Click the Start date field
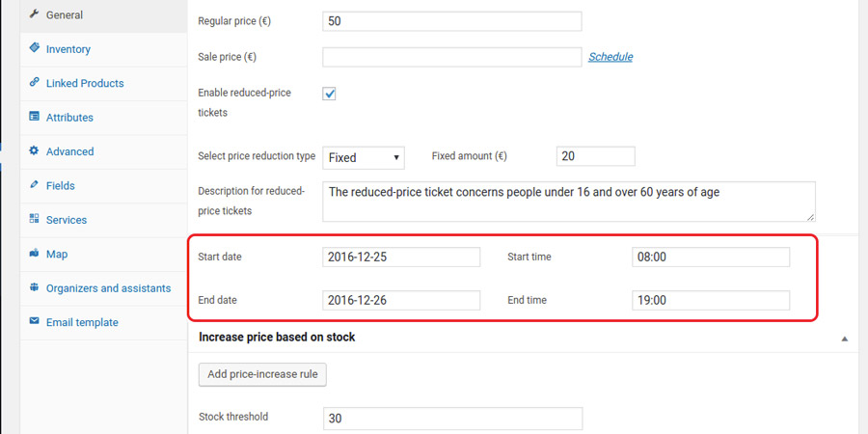 click(x=401, y=258)
